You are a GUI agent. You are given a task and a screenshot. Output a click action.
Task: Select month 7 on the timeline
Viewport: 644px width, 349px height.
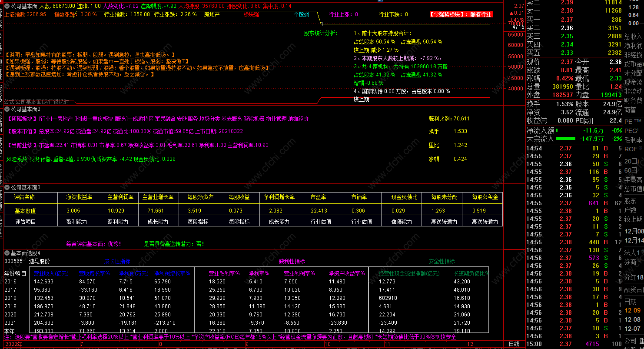82,344
